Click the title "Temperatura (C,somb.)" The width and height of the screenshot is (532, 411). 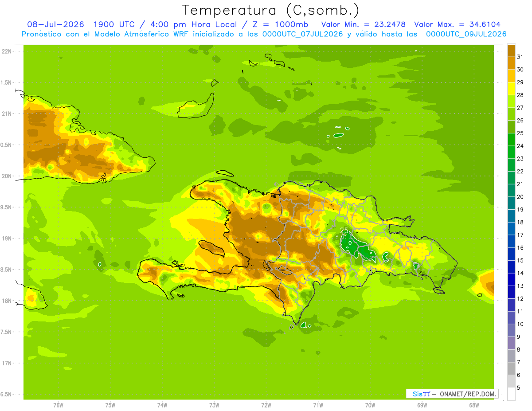(x=270, y=10)
